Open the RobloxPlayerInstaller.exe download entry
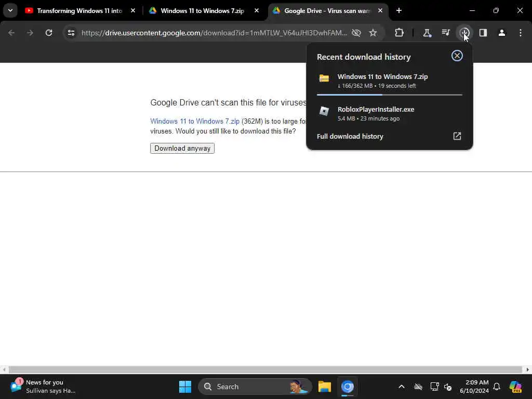The height and width of the screenshot is (399, 532). click(x=390, y=114)
